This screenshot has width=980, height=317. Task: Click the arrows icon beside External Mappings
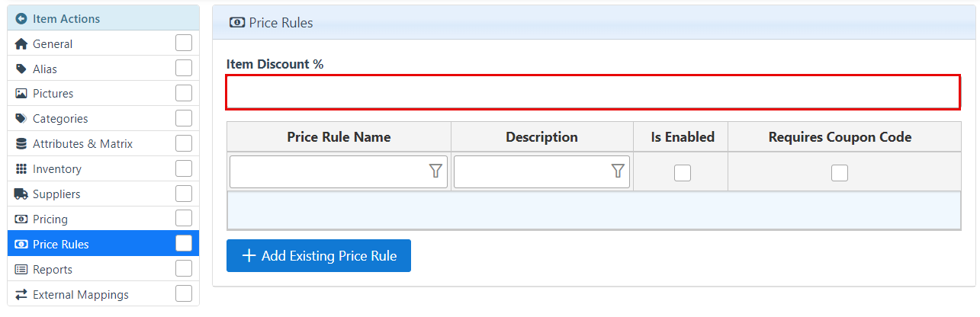pos(21,295)
